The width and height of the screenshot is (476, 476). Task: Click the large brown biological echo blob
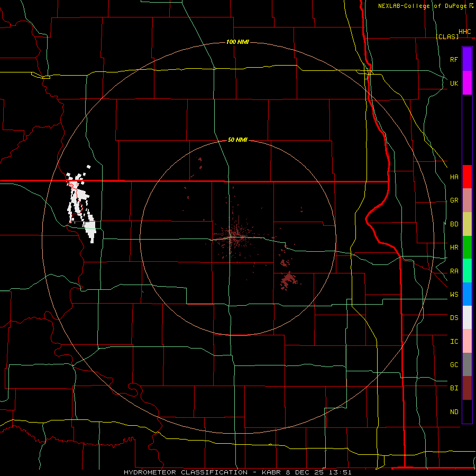tap(288, 281)
